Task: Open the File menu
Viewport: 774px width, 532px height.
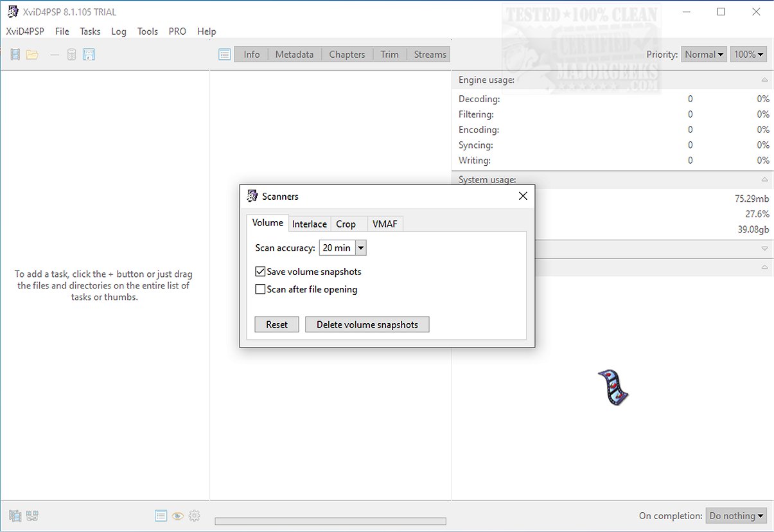Action: pyautogui.click(x=62, y=31)
